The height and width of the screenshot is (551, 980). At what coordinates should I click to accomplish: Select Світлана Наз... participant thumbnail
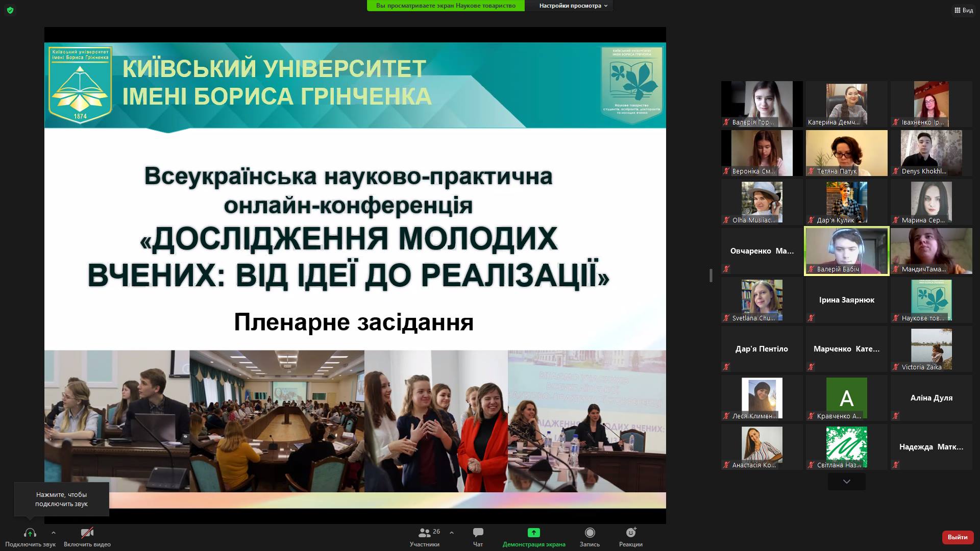pyautogui.click(x=847, y=447)
